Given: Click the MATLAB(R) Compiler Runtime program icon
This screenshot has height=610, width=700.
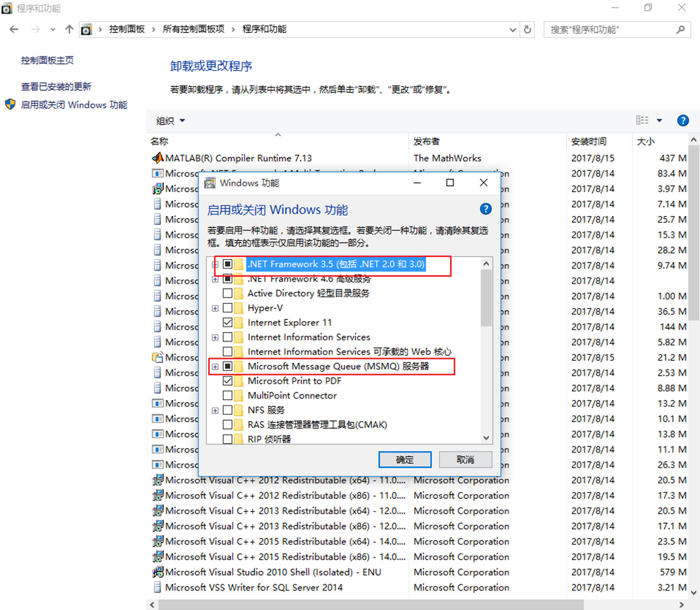Looking at the screenshot, I should point(156,158).
